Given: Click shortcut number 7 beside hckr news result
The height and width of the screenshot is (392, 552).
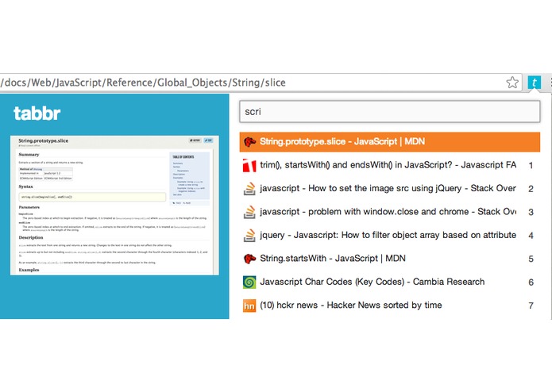Looking at the screenshot, I should (x=531, y=306).
